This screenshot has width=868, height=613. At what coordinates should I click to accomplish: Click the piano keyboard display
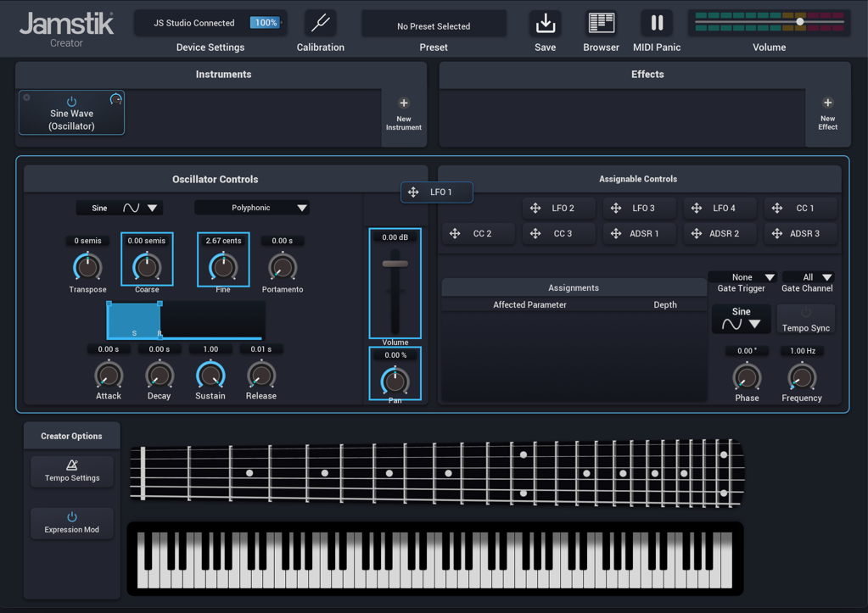(x=435, y=559)
